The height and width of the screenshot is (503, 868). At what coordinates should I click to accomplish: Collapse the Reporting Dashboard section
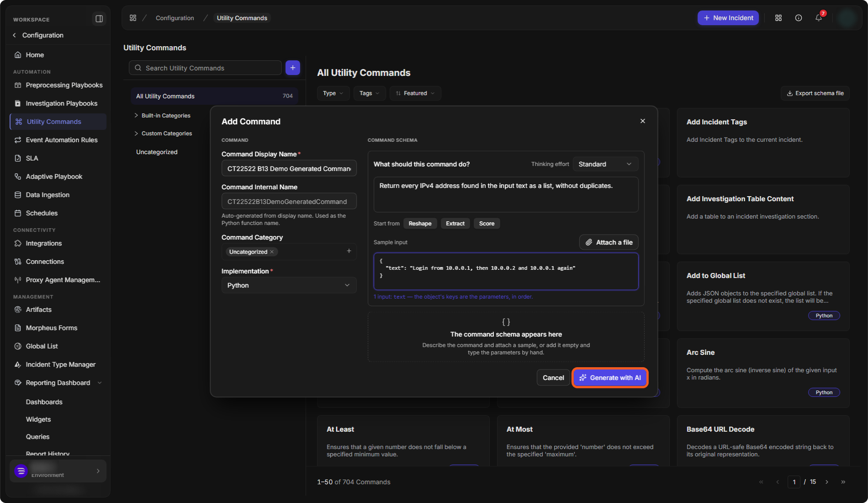(x=100, y=383)
